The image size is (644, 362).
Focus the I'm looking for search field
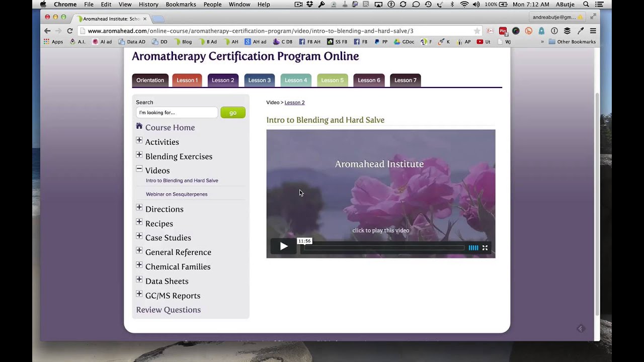click(x=177, y=113)
